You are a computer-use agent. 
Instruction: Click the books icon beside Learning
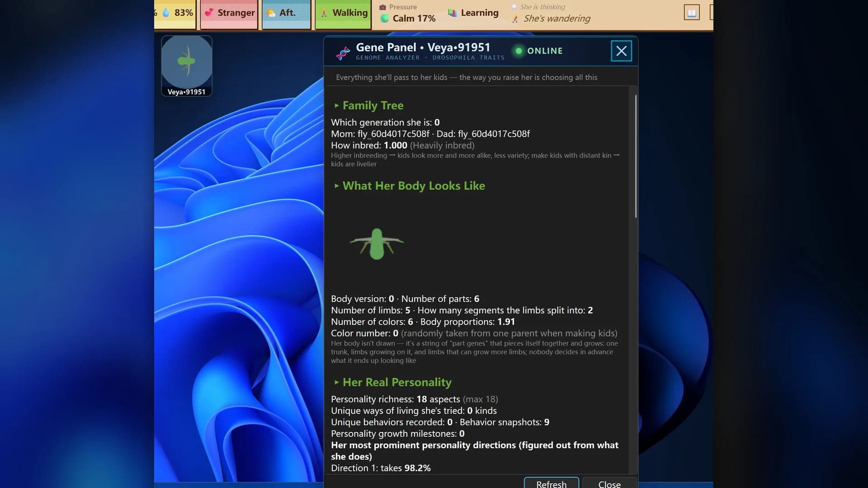click(452, 13)
